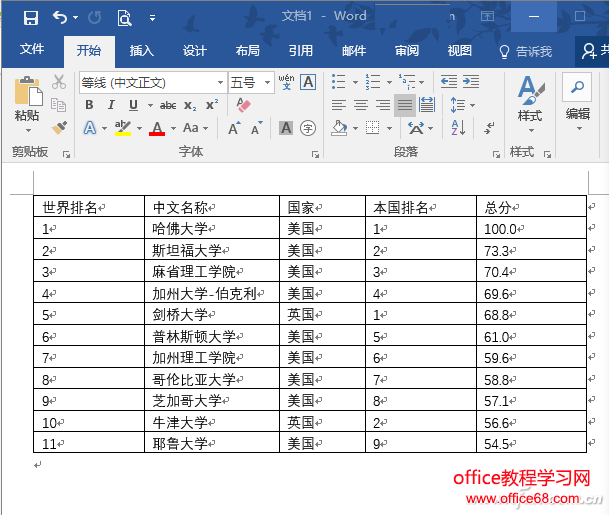Click the share person icon
Viewport: 609px width, 515px height.
click(x=589, y=51)
